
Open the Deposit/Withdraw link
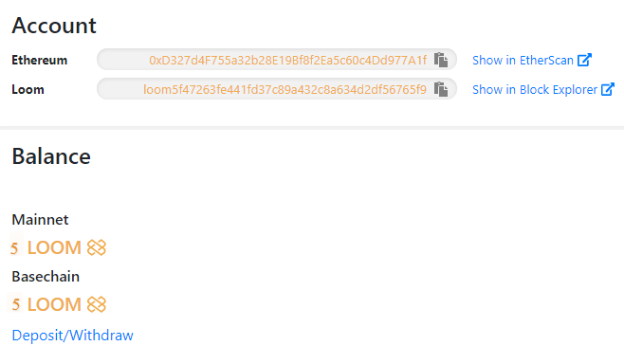[x=72, y=336]
